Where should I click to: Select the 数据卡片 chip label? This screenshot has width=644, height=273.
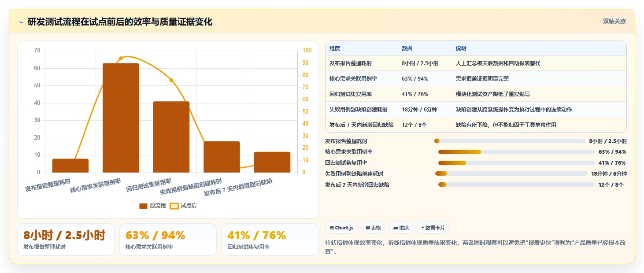click(x=435, y=228)
